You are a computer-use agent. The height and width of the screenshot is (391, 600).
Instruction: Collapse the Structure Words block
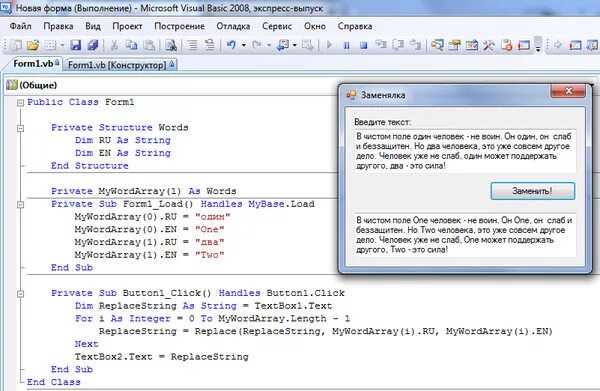20,128
